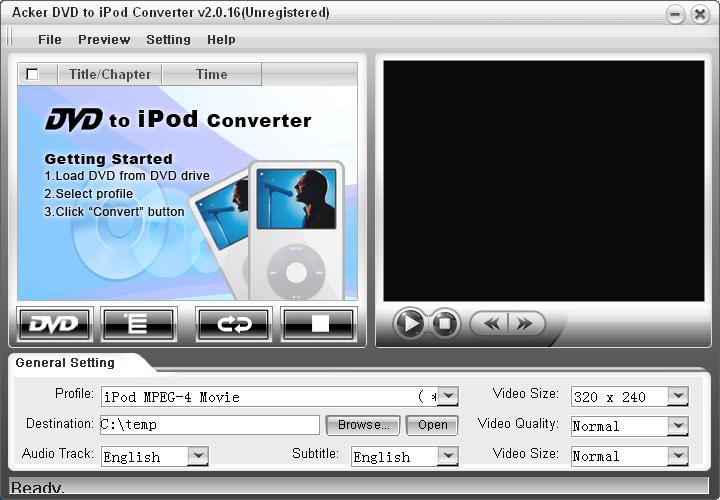This screenshot has width=720, height=500.
Task: Toggle the select-all titles checkbox
Action: point(32,74)
